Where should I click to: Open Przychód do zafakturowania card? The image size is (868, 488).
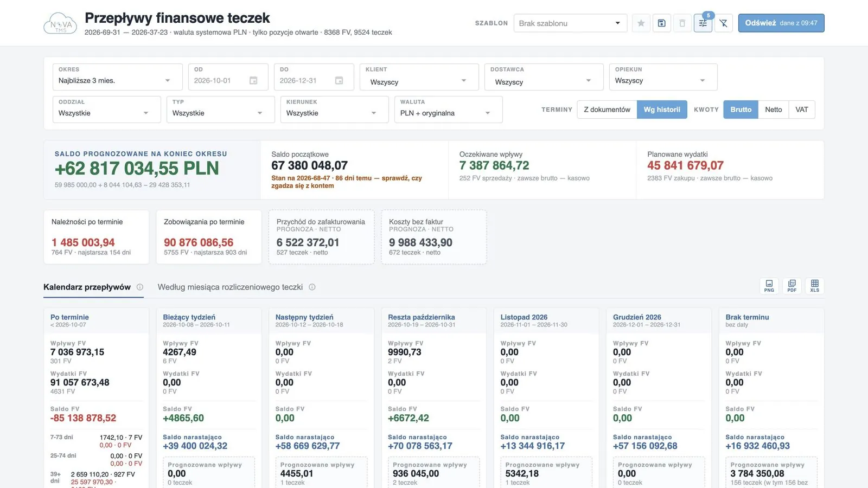tap(321, 237)
